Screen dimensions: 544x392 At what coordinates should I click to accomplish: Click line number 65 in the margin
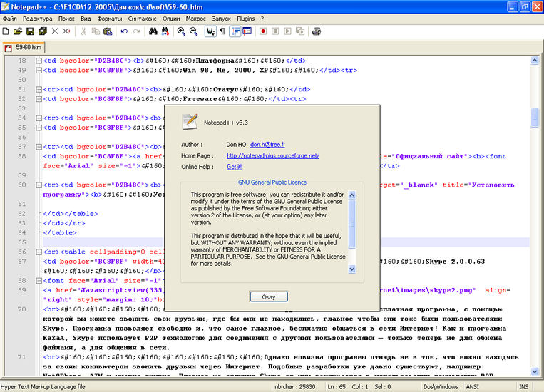click(22, 242)
